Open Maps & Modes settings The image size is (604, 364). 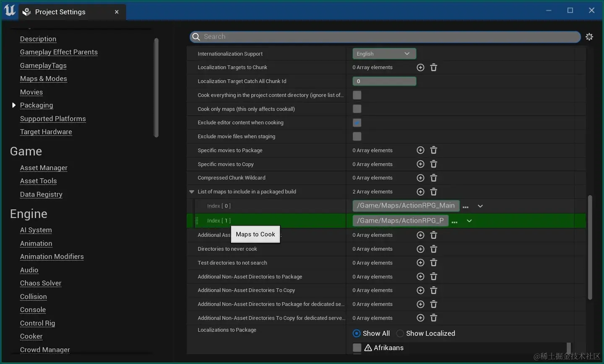point(44,79)
